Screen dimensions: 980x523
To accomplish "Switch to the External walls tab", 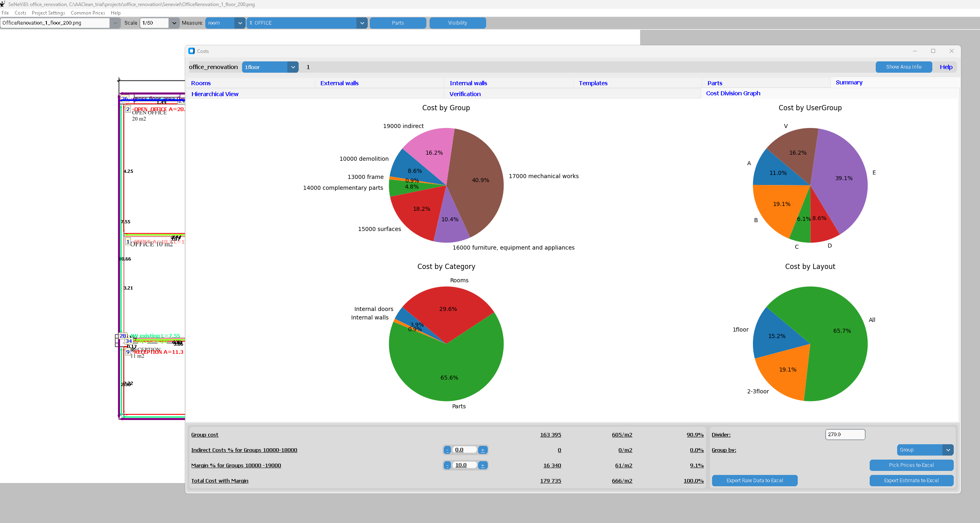I will (339, 83).
